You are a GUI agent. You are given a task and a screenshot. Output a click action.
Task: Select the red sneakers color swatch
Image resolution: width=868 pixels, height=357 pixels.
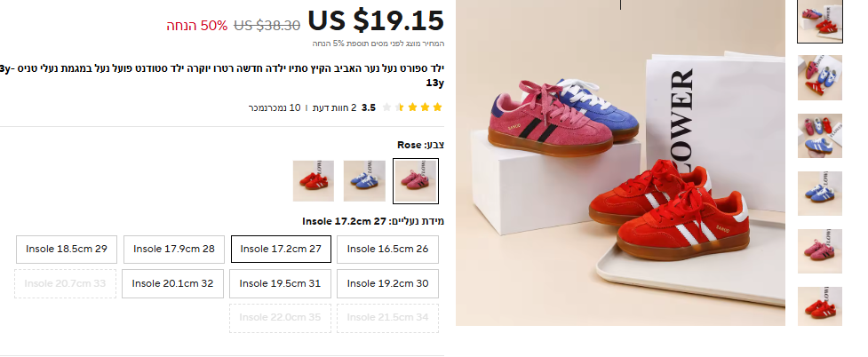pos(314,181)
